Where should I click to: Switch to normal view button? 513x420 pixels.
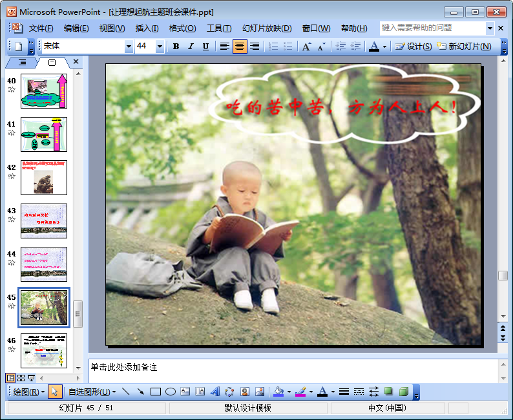click(x=10, y=378)
